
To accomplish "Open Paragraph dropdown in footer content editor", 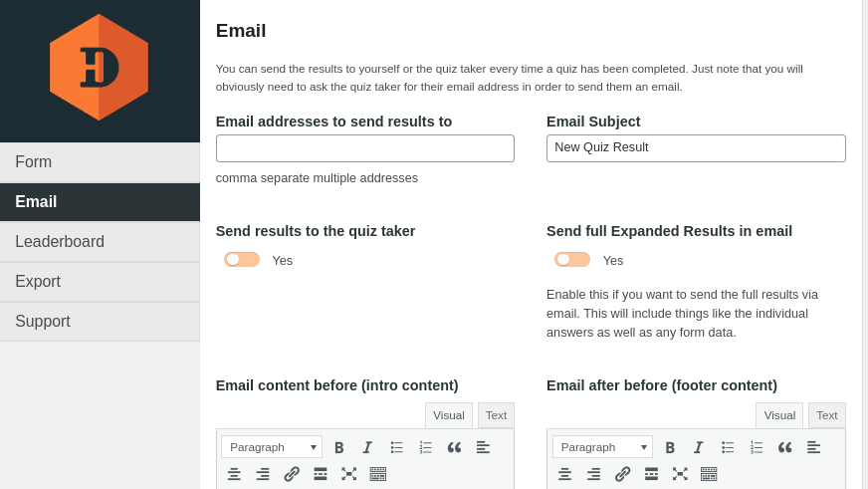I will [602, 447].
